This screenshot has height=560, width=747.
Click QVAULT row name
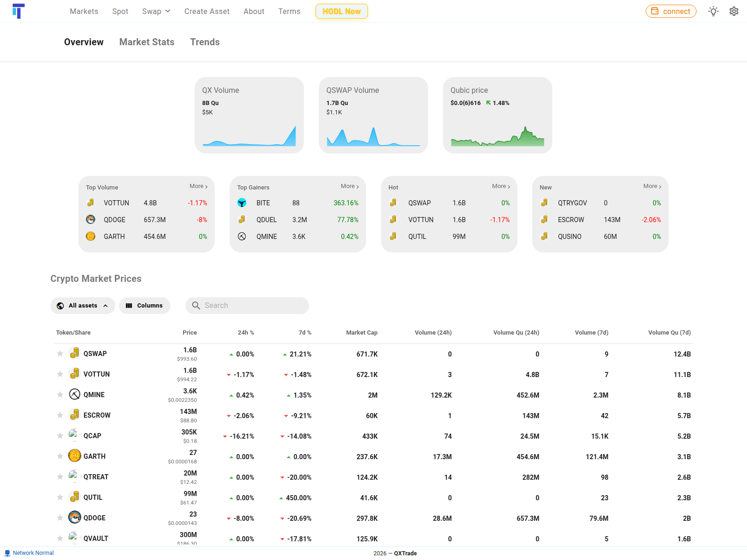point(96,539)
